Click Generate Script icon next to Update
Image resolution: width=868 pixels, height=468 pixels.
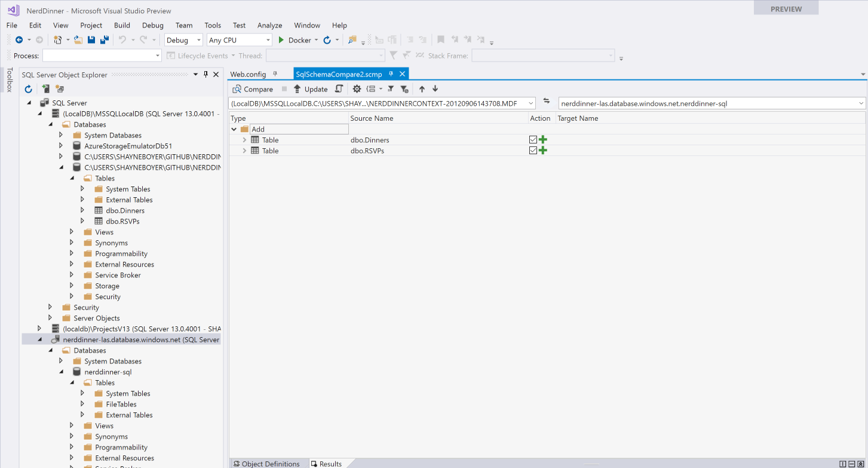pos(339,89)
